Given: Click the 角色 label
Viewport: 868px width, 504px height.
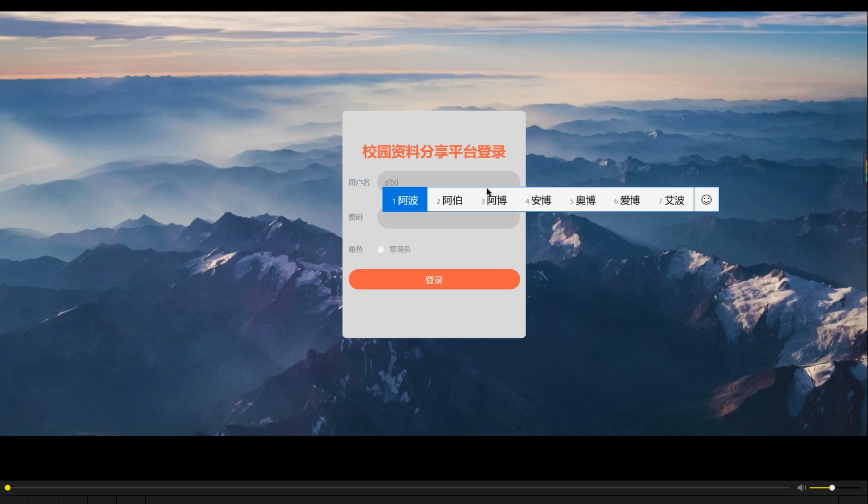Looking at the screenshot, I should (356, 249).
